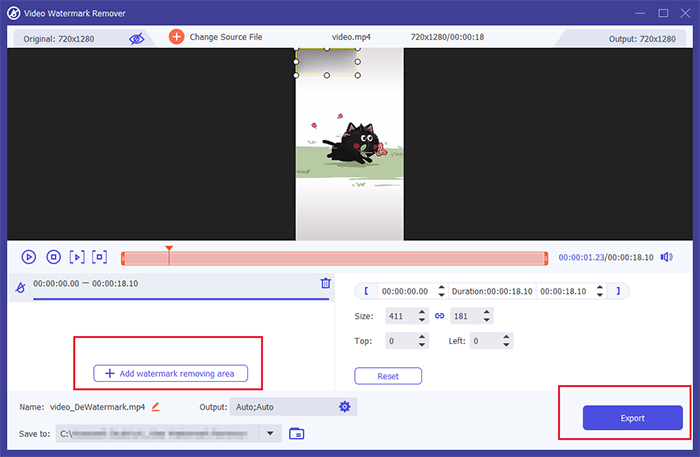Stop video playback

[54, 257]
